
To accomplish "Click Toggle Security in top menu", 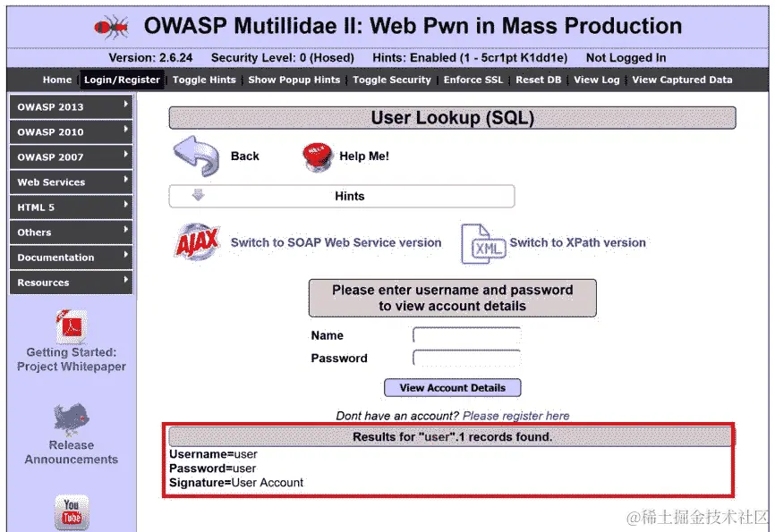I will coord(392,80).
